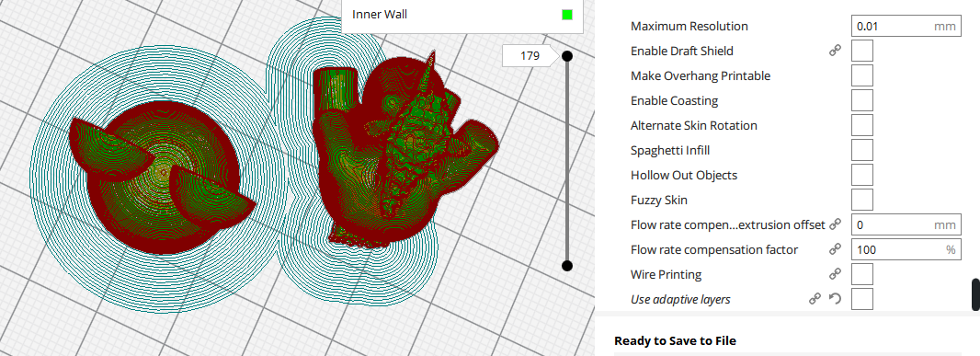Screen dimensions: 980x356
Task: Click Inner Wall green color swatch
Action: (567, 15)
